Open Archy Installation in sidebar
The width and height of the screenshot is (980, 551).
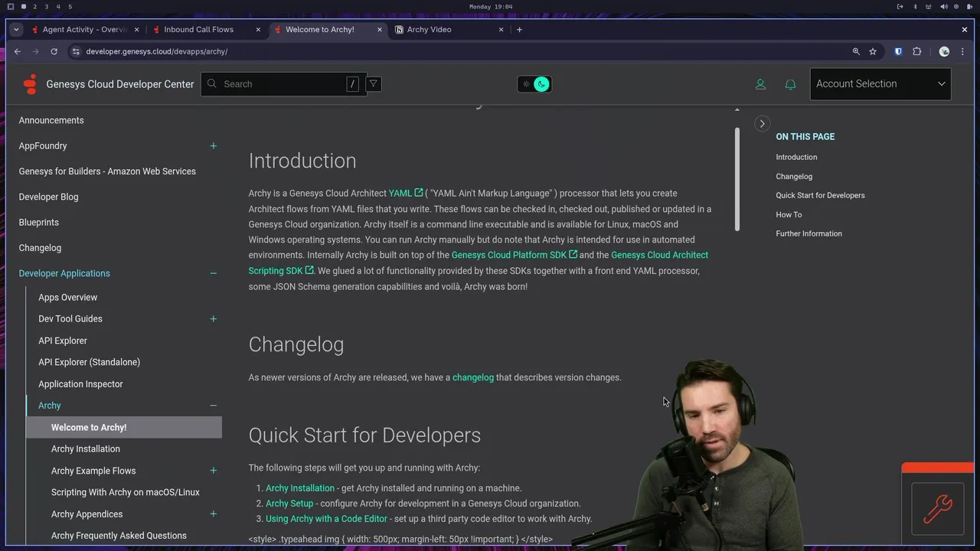[x=86, y=449]
